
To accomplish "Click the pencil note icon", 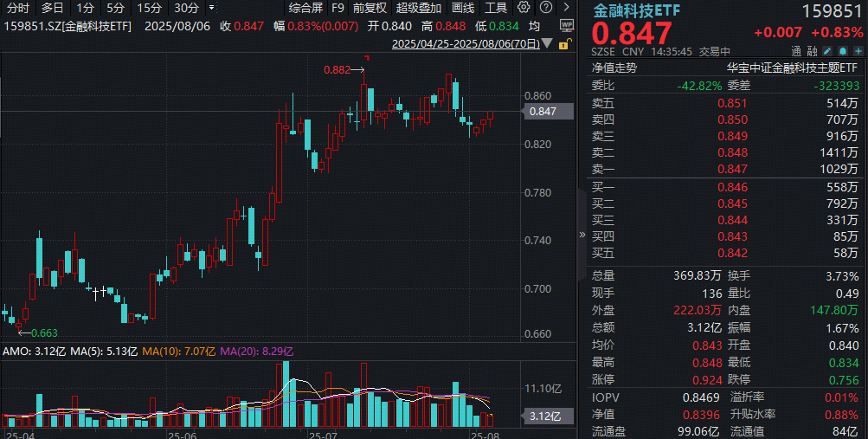I will (827, 51).
